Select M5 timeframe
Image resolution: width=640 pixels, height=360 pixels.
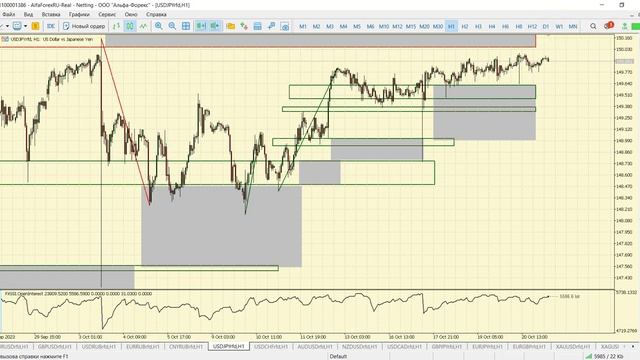point(357,26)
